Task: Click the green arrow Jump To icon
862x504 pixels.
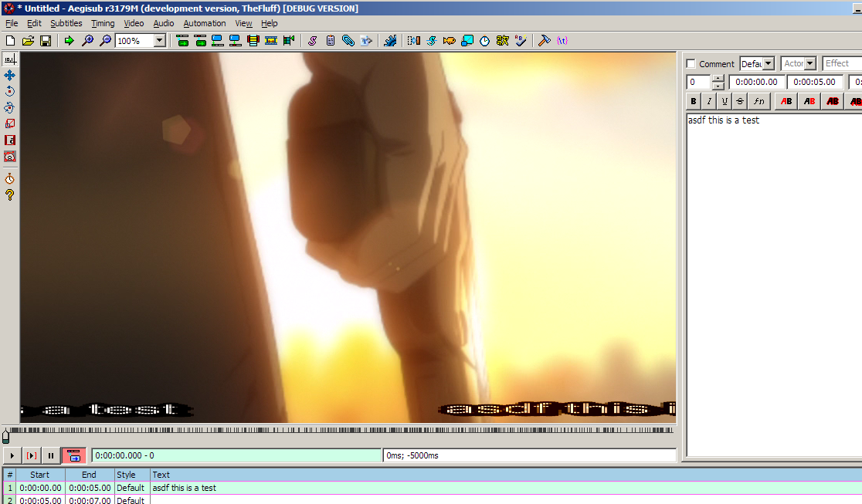Action: pos(70,41)
